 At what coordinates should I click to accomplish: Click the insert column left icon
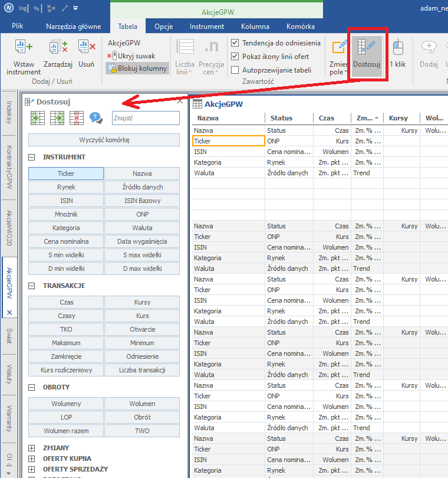[38, 118]
